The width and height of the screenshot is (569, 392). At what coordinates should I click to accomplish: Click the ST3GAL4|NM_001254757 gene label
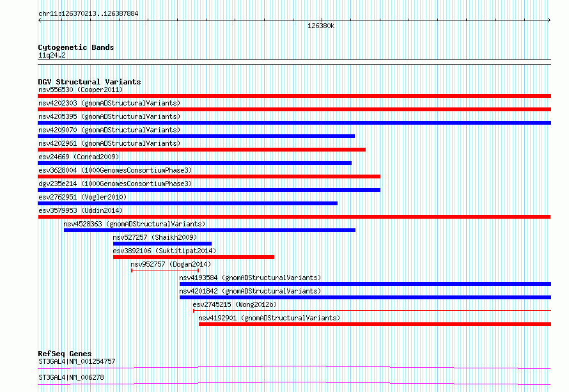(x=77, y=361)
